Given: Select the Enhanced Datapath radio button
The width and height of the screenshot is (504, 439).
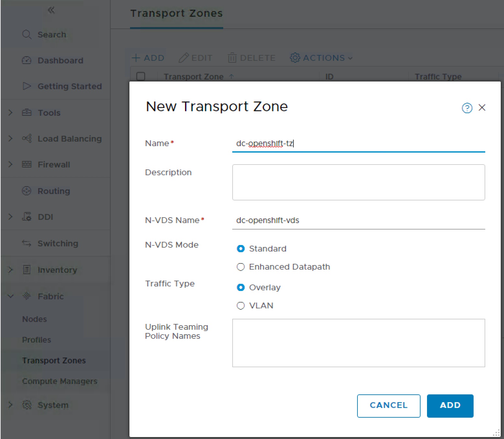Looking at the screenshot, I should coord(241,267).
